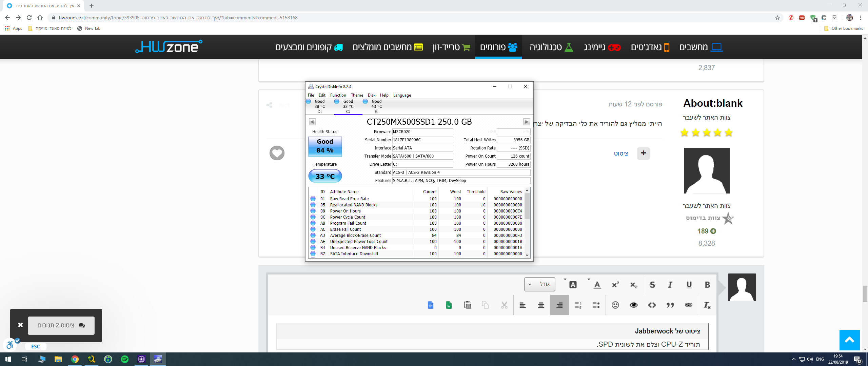Open the Windows notification center
Viewport: 868px width, 366px height.
coord(858,359)
